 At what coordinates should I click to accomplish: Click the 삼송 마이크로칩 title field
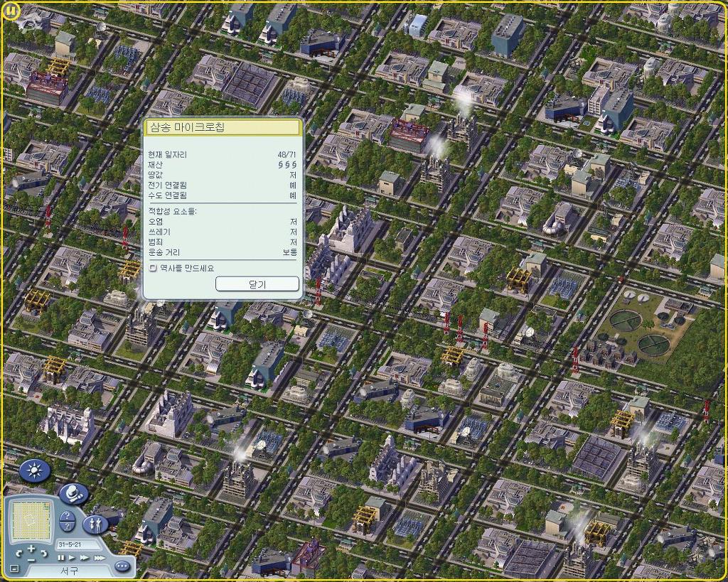(223, 128)
